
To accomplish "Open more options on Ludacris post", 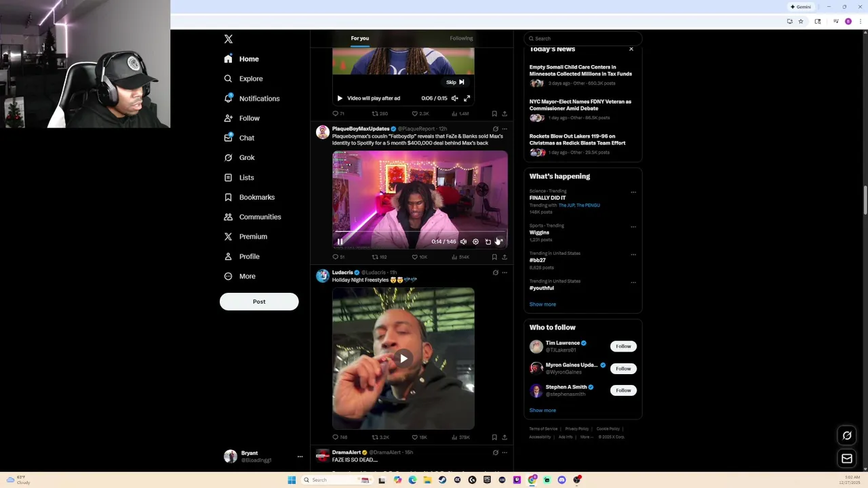I will (505, 272).
